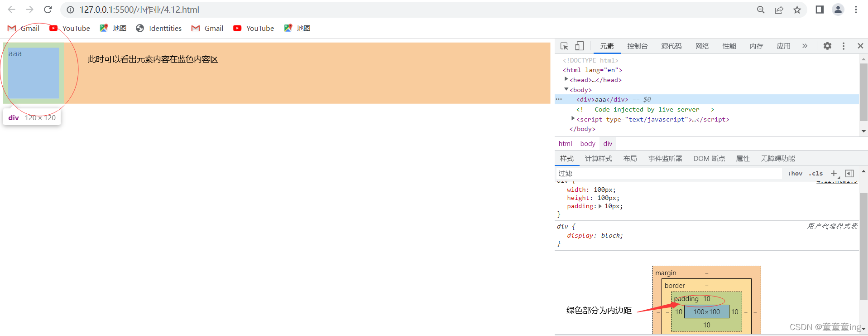Screen dimensions: 868x336
Task: Click the new style rule plus icon
Action: coord(834,173)
